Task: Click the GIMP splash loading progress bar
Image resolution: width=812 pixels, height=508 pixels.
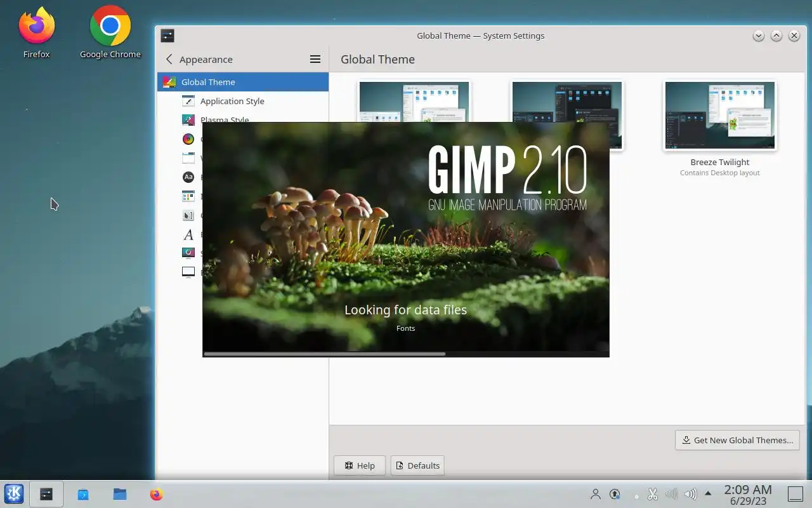Action: coord(406,354)
